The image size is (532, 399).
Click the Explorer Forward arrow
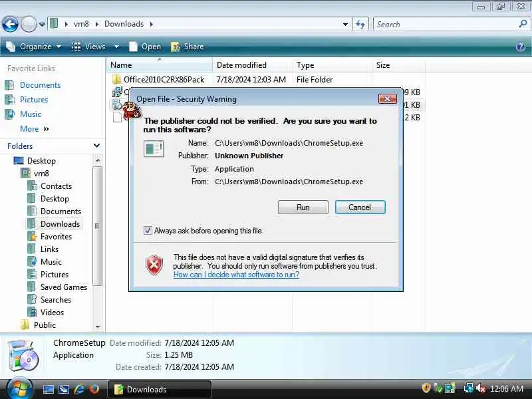pos(29,24)
